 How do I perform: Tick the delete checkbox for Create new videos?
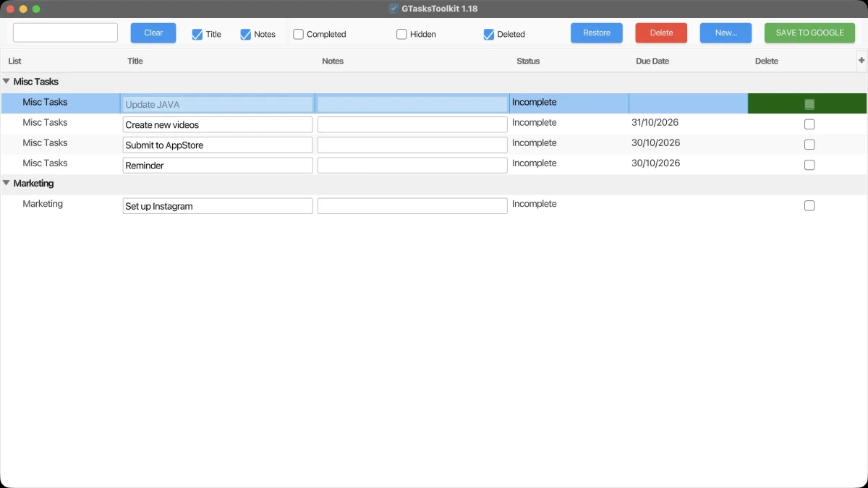click(809, 124)
